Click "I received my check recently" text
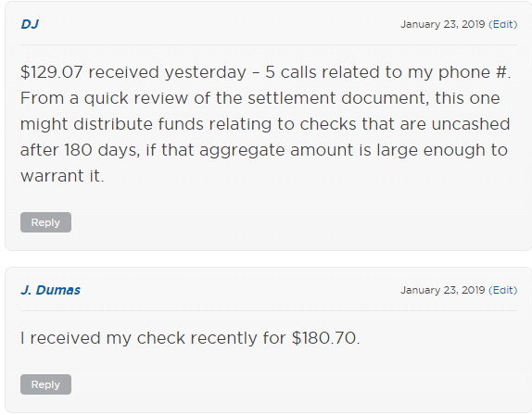This screenshot has width=532, height=415. (x=139, y=338)
